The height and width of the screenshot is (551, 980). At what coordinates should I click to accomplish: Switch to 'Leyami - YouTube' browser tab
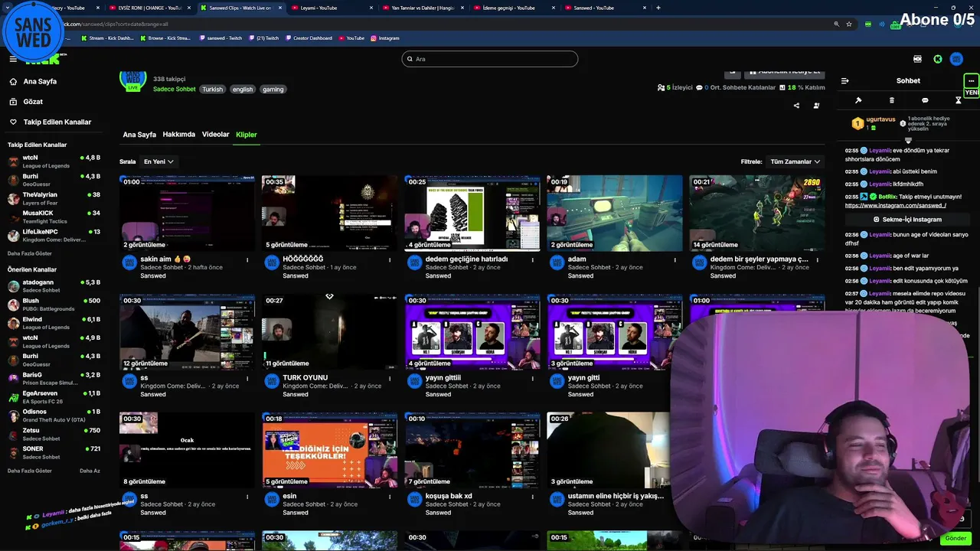click(332, 8)
